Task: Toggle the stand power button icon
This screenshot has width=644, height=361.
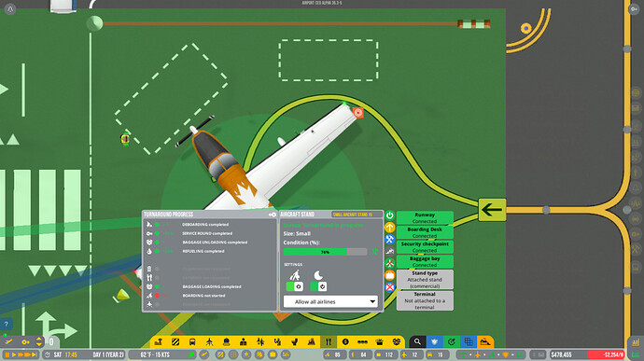Action: [x=389, y=215]
